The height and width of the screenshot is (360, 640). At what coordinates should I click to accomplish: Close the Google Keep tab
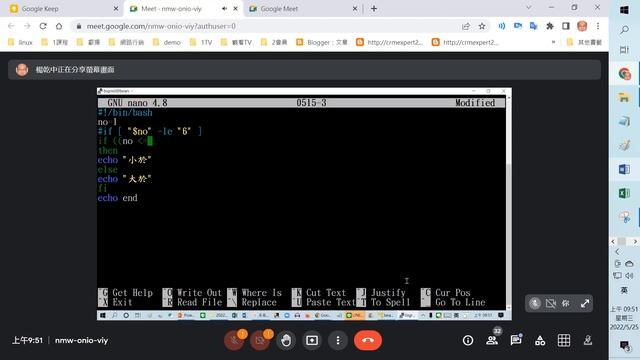click(x=116, y=9)
